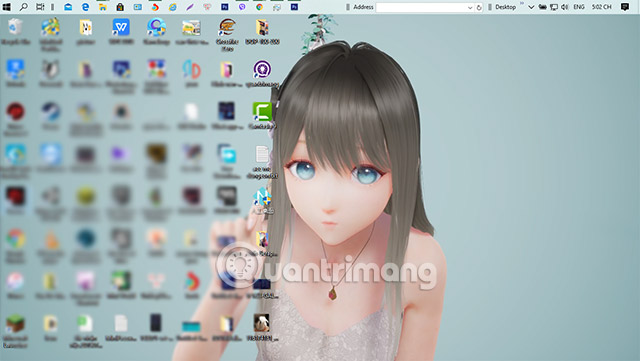Launch the Mail app from taskbar
Viewport: 640px width, 361px height.
click(68, 7)
